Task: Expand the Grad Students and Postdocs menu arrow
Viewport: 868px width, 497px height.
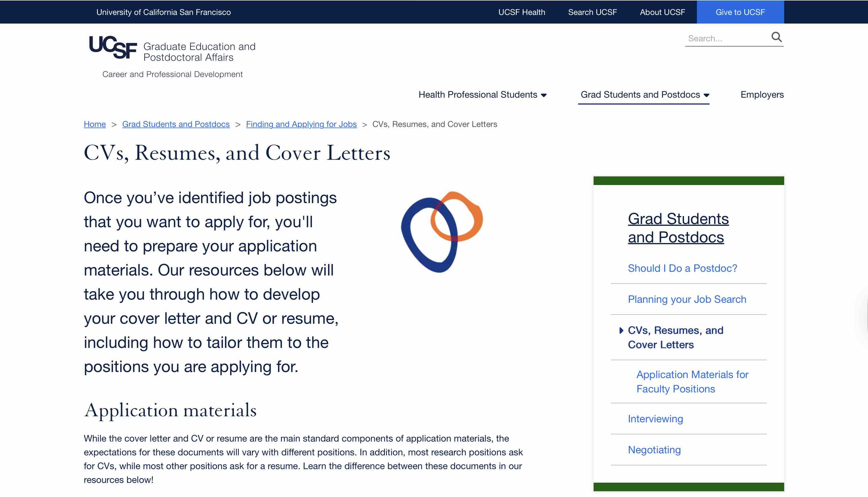Action: (x=707, y=95)
